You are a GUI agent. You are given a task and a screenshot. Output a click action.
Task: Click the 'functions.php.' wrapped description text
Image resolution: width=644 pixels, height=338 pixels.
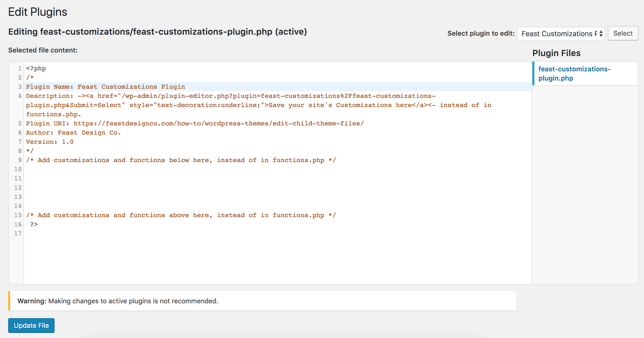click(x=54, y=114)
